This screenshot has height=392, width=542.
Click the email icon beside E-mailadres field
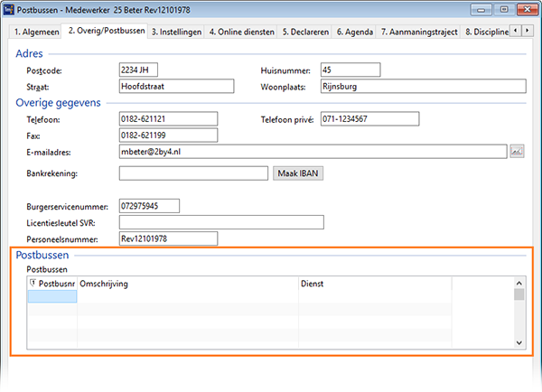coord(517,152)
